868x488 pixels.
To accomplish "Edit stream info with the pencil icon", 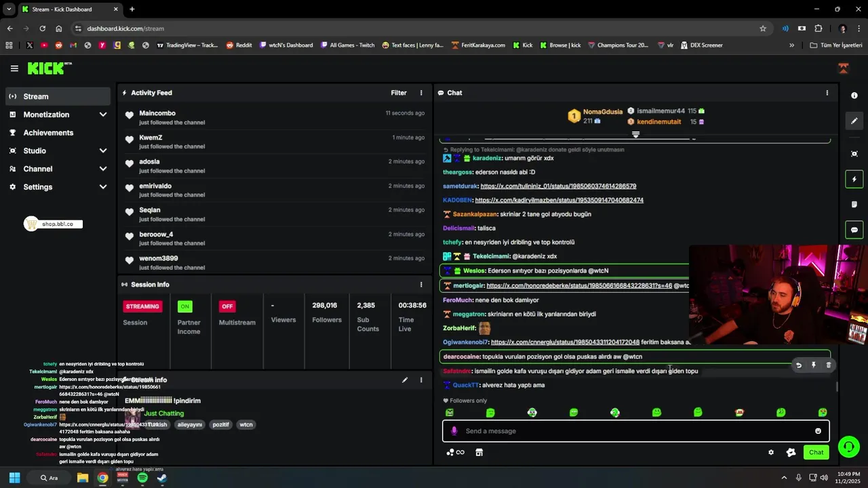I will tap(405, 380).
